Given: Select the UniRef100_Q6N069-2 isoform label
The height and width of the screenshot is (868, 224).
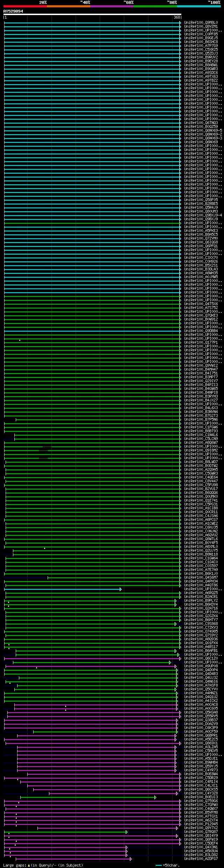Looking at the screenshot, I should (x=203, y=135).
